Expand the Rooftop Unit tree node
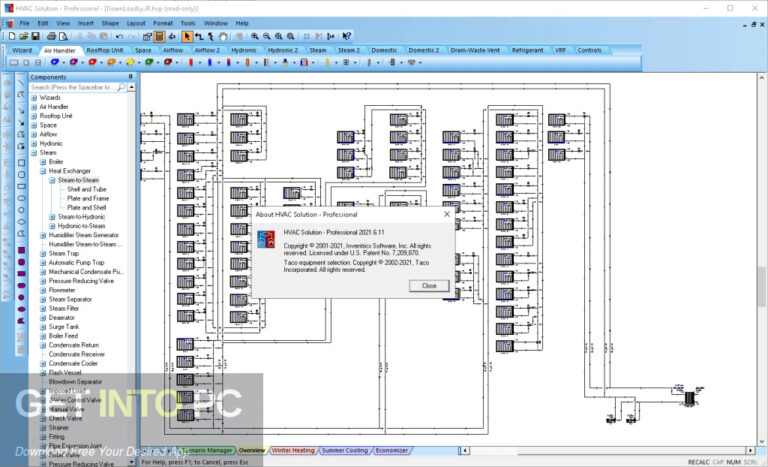Image resolution: width=768 pixels, height=467 pixels. tap(34, 116)
